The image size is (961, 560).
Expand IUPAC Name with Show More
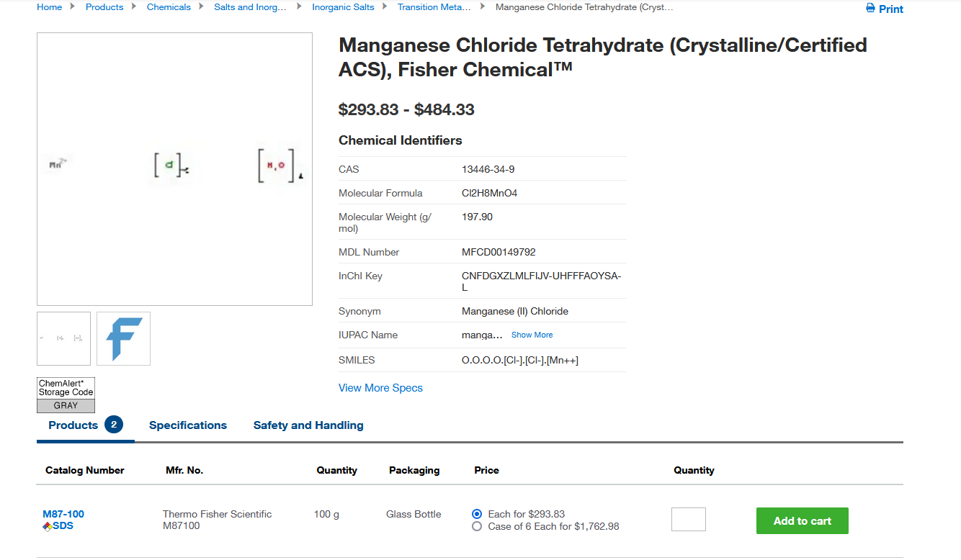[532, 335]
